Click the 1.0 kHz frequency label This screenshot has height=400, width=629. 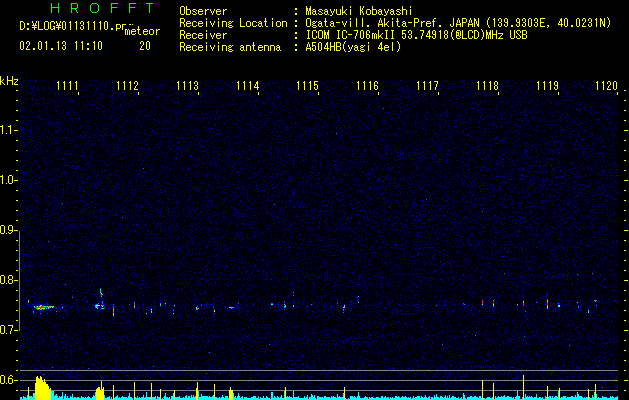8,180
